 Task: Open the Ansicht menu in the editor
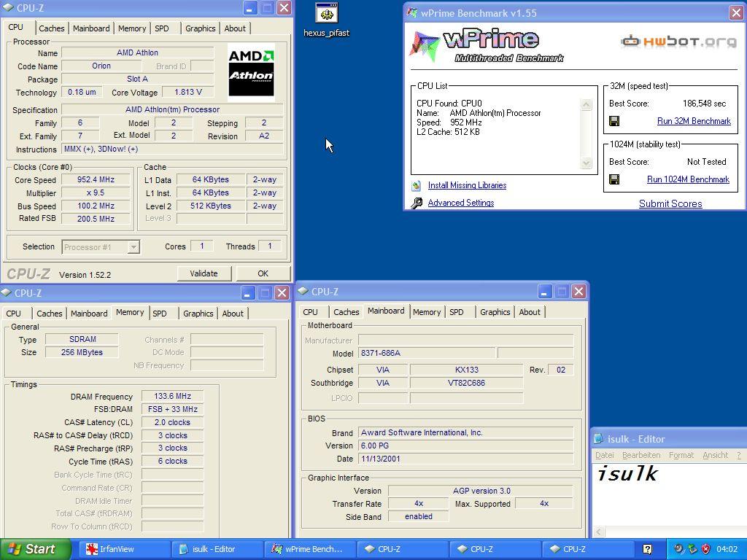pos(715,455)
